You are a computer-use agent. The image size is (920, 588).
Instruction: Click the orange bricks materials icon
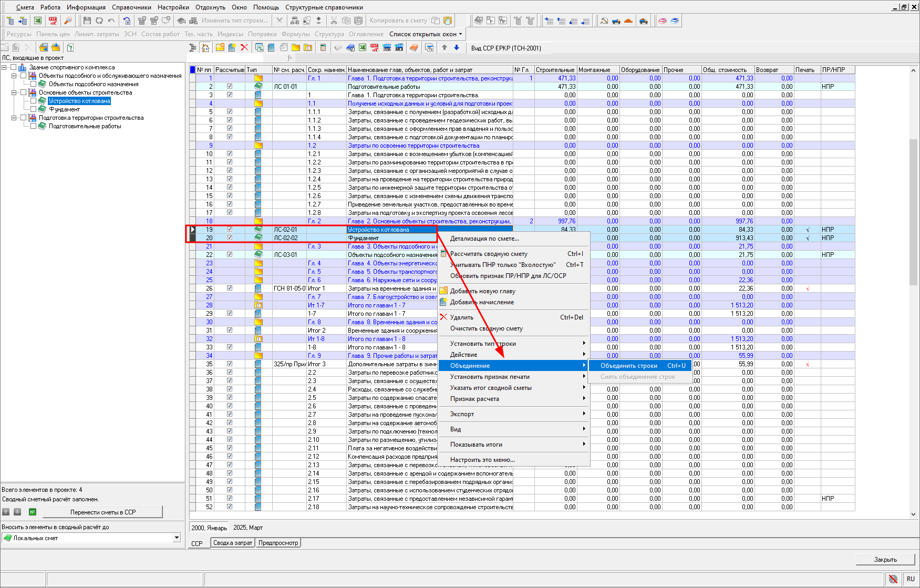(628, 20)
